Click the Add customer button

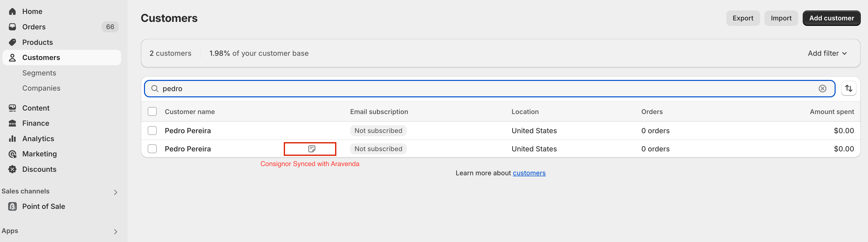[x=831, y=18]
